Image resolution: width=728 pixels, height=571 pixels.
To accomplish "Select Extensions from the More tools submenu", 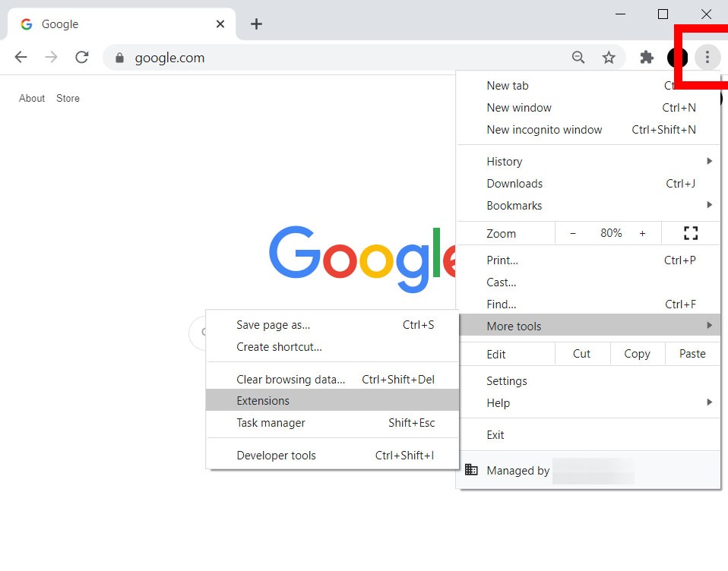I will point(262,400).
